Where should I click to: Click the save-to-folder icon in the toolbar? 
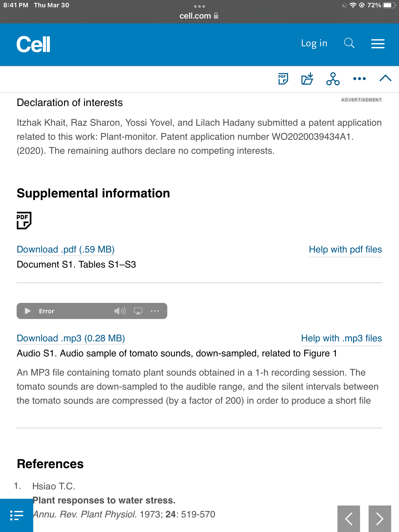click(307, 78)
